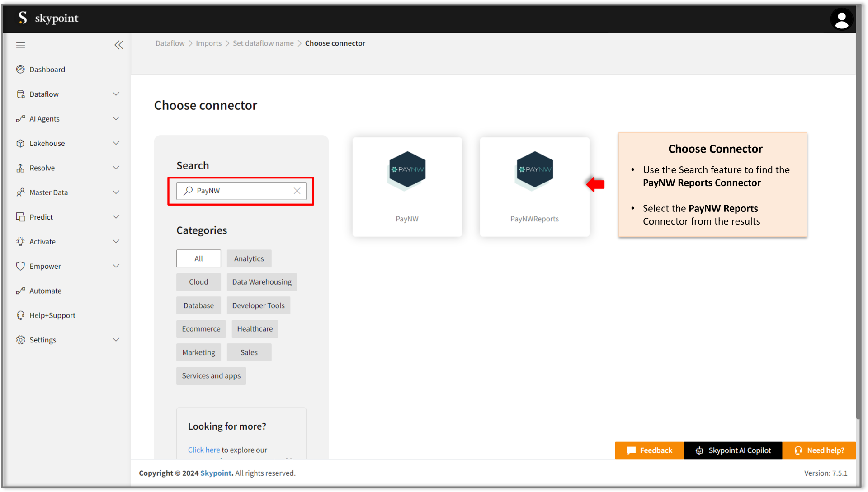Open the Dashboard sidebar item
The width and height of the screenshot is (868, 492).
(47, 70)
